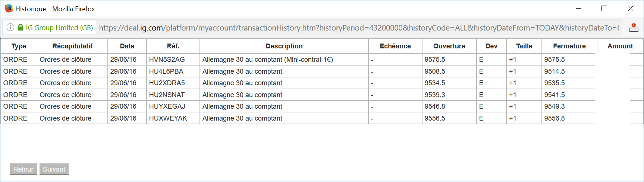
Task: Click the Type column header
Action: tap(19, 46)
